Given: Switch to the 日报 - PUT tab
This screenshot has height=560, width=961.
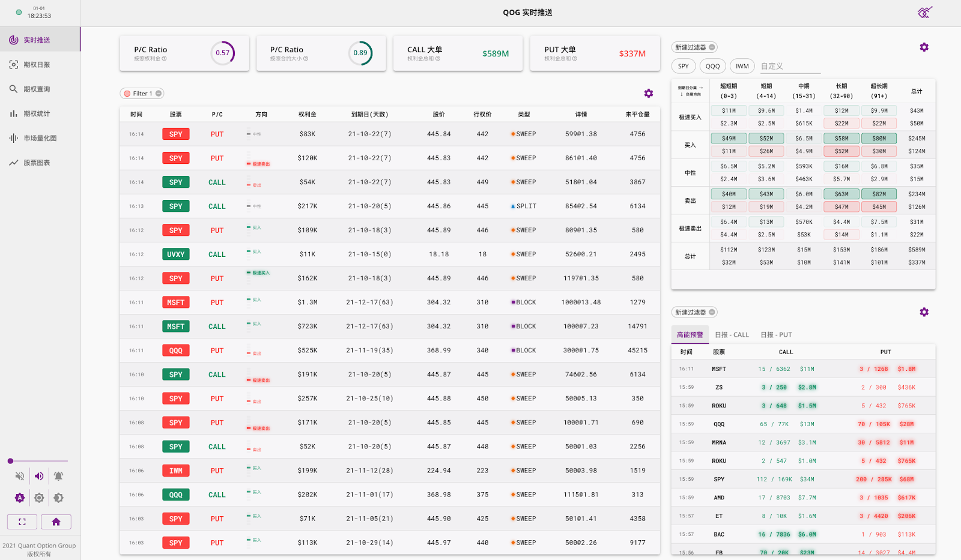Looking at the screenshot, I should (776, 335).
